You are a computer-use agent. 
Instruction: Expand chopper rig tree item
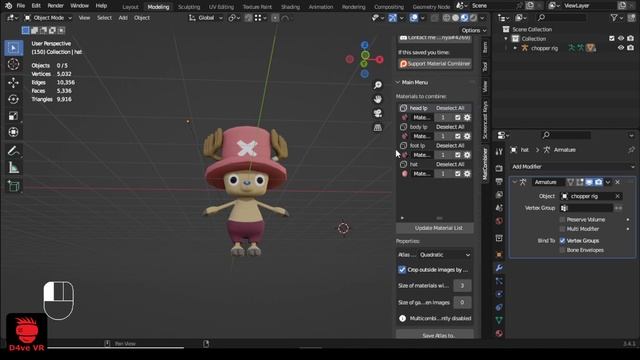pos(515,48)
